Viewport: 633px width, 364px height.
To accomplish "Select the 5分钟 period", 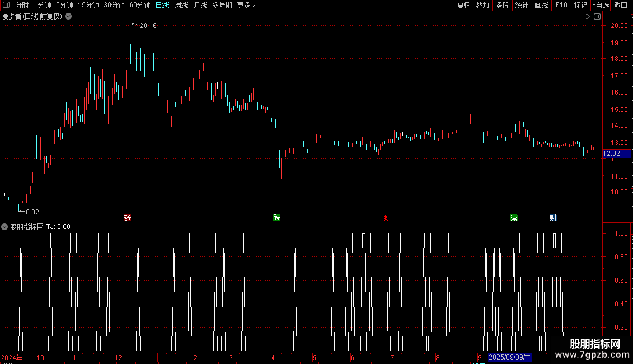I will [x=64, y=5].
